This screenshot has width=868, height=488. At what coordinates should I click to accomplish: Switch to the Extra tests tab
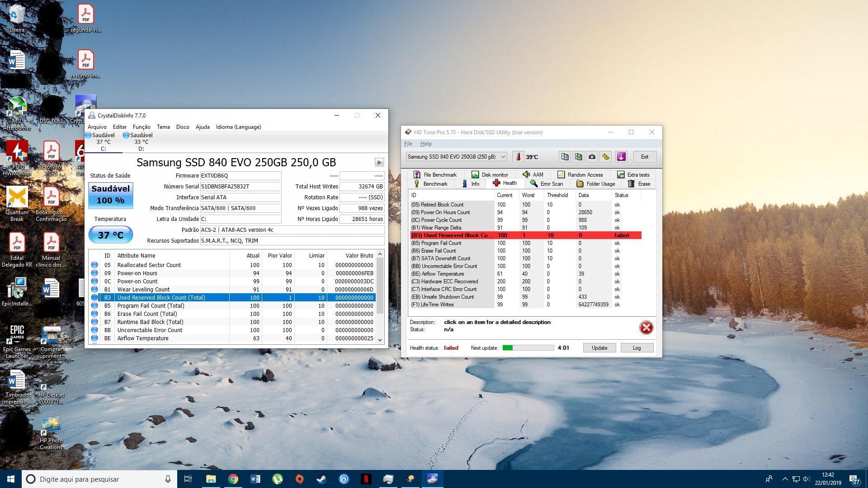pyautogui.click(x=633, y=175)
